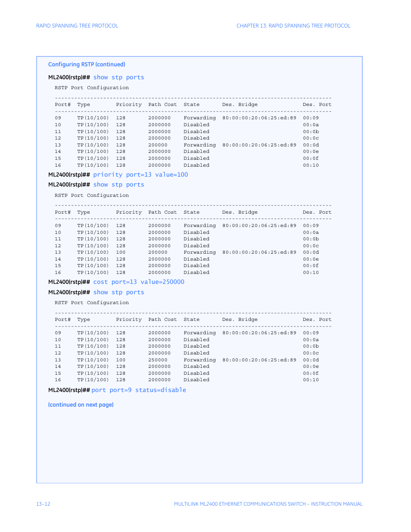Click the ML2400(rstp)## prompt before "cost port=13"
The height and width of the screenshot is (532, 411).
point(69,282)
